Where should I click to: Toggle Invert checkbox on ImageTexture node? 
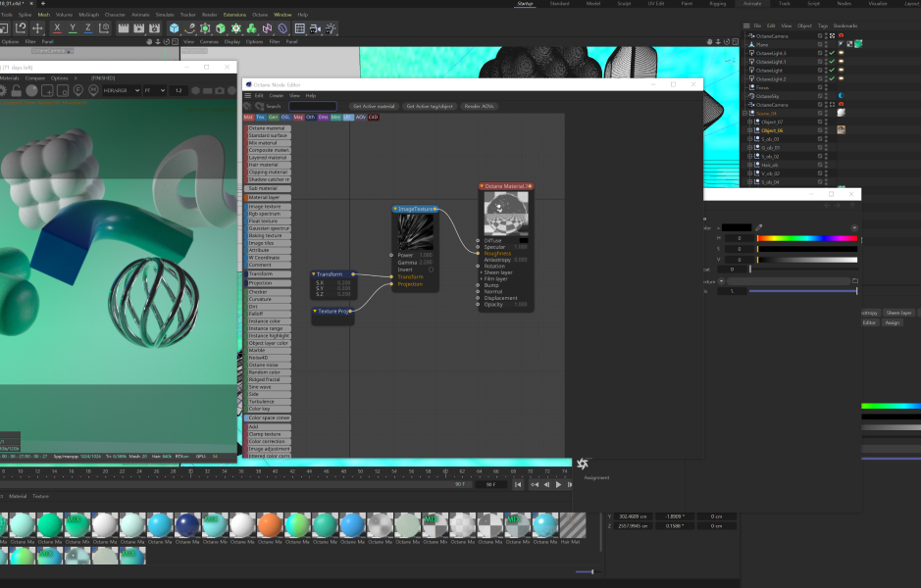click(x=431, y=269)
